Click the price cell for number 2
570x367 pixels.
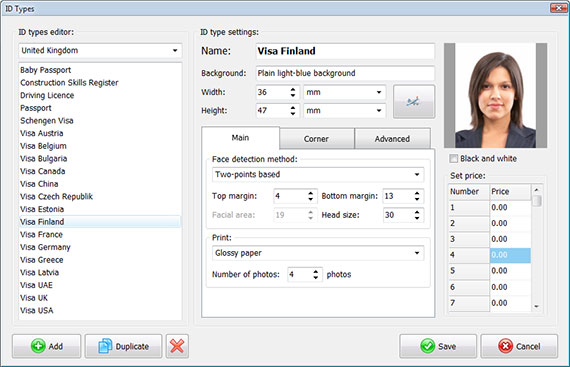coord(510,223)
